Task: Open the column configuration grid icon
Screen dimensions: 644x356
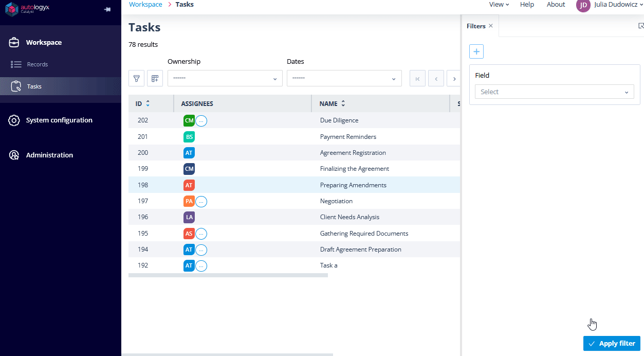Action: pos(155,78)
